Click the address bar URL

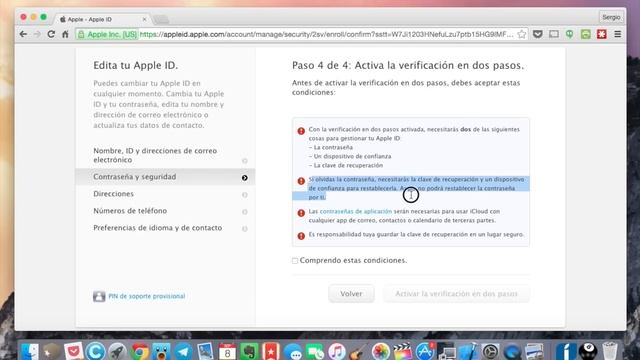(327, 35)
